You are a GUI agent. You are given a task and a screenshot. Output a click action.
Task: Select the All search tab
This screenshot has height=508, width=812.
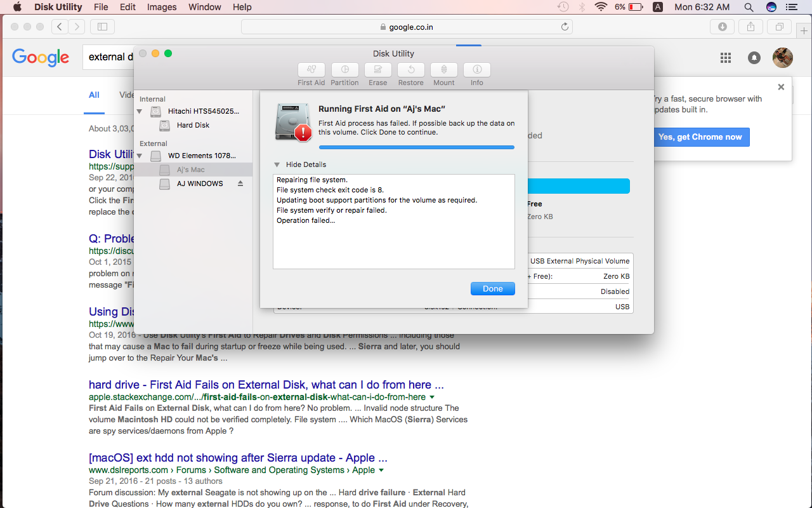point(94,95)
